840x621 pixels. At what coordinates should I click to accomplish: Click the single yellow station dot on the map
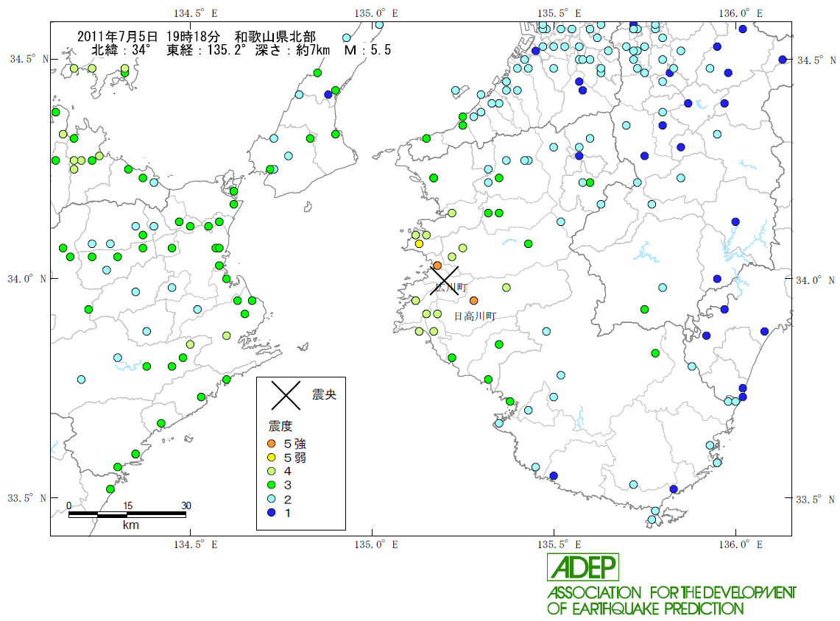coord(419,244)
